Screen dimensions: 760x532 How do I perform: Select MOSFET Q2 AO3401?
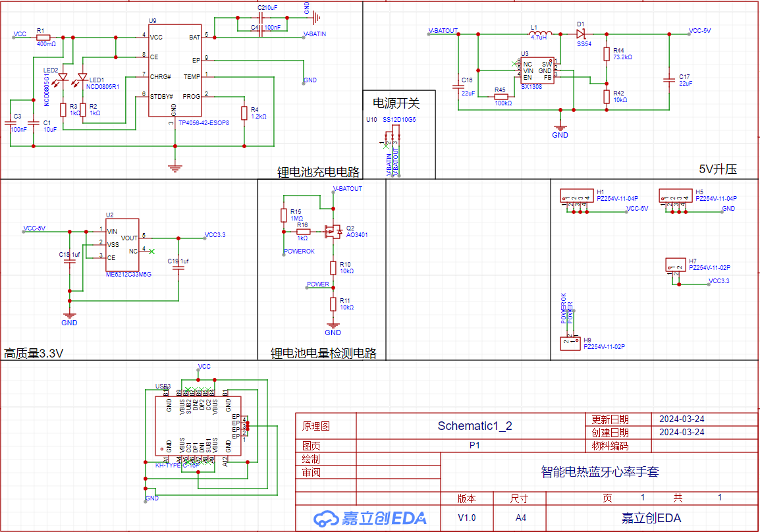click(334, 232)
